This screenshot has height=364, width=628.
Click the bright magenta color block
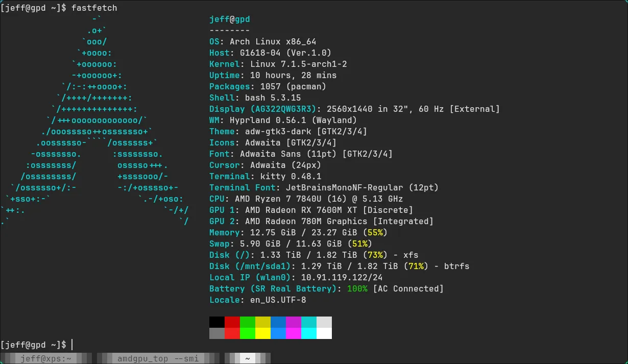[x=294, y=333]
